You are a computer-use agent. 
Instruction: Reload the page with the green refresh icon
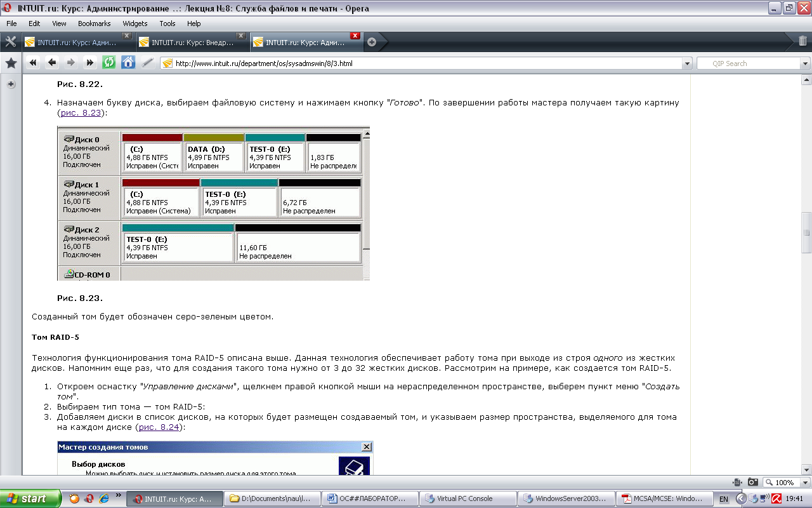[109, 62]
